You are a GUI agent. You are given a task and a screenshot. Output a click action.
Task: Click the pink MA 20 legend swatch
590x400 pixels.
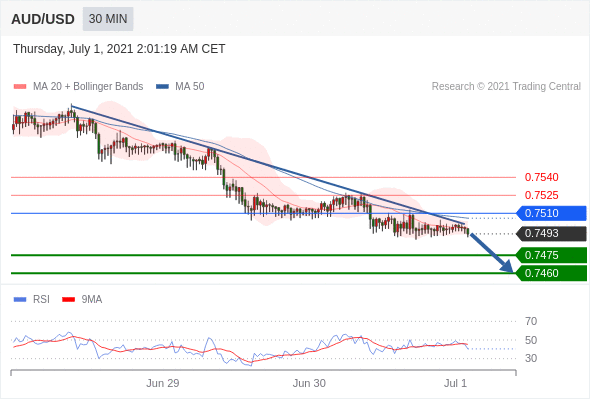coord(20,87)
